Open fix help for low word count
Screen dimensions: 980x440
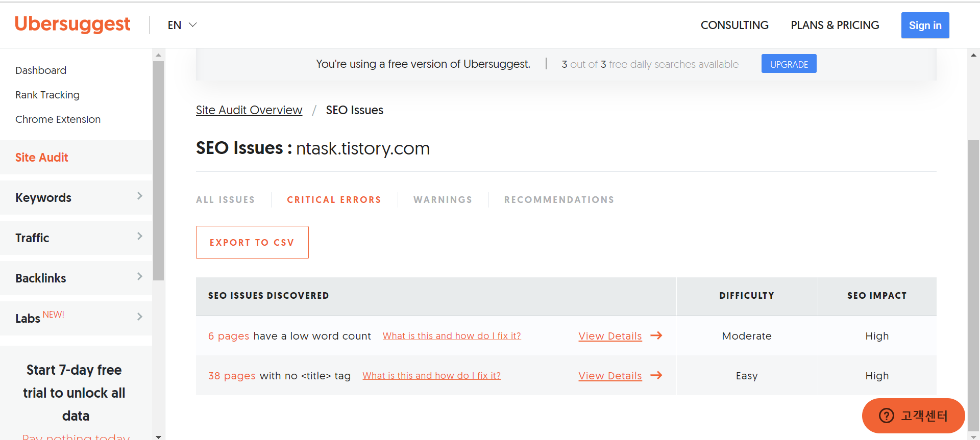pyautogui.click(x=452, y=336)
